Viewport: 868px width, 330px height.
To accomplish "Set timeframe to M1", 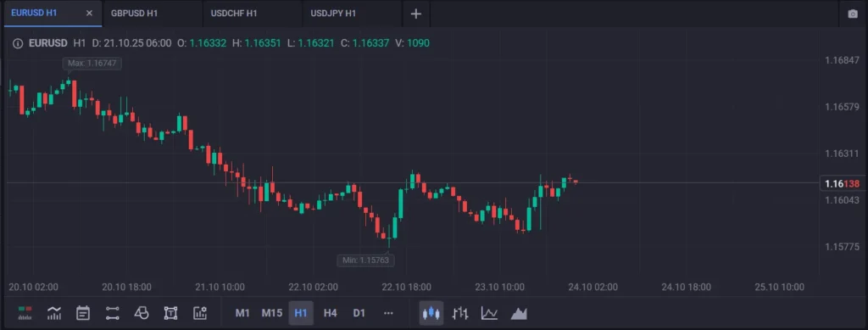I will coord(242,313).
